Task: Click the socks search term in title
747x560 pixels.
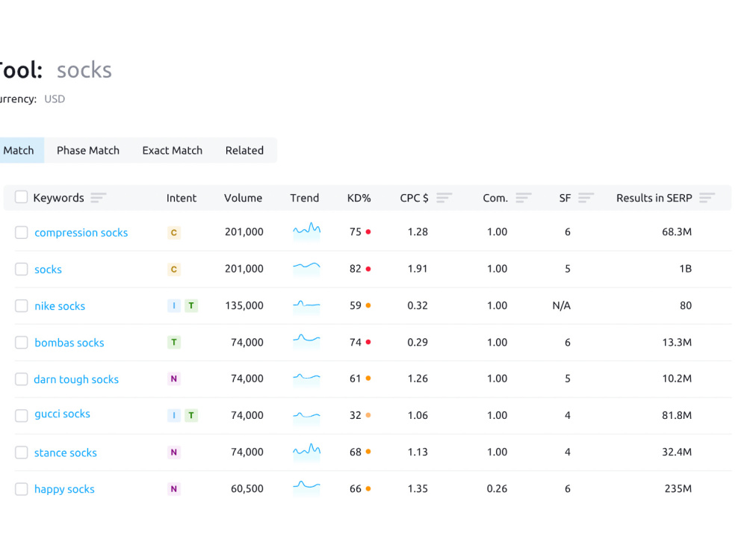Action: pyautogui.click(x=84, y=70)
